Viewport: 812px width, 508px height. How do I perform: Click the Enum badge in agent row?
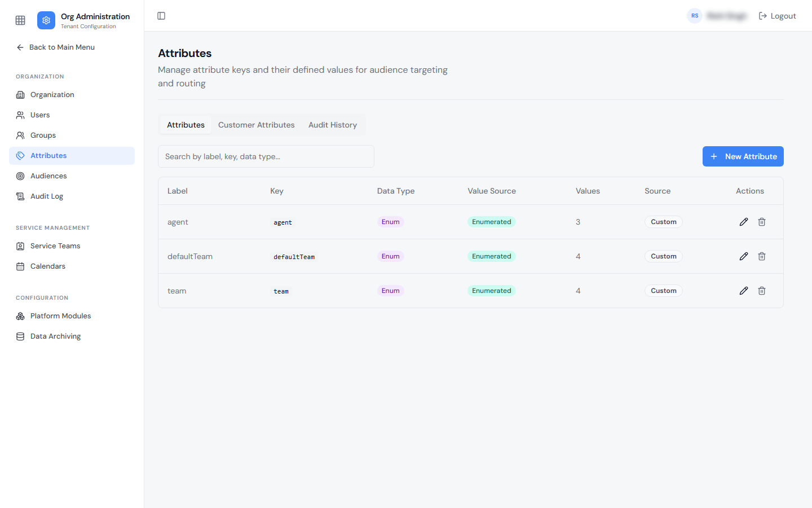point(390,222)
